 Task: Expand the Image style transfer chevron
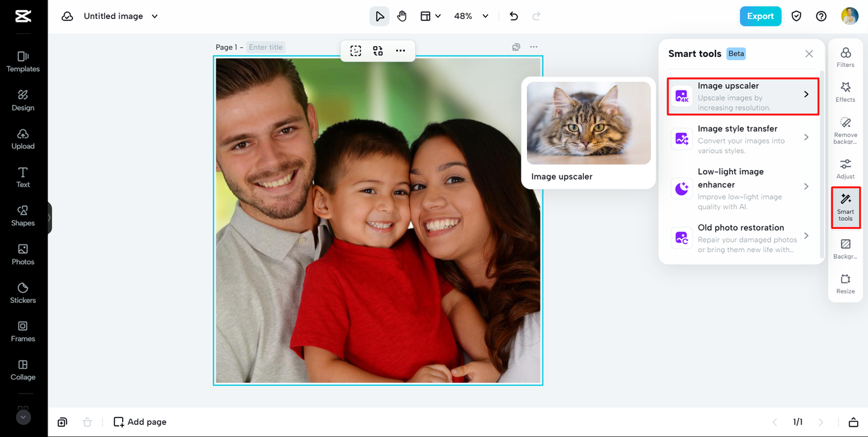click(806, 137)
